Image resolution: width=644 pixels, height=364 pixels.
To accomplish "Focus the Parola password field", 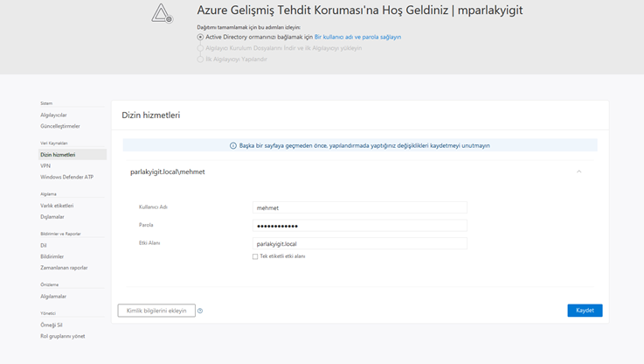I will (360, 226).
